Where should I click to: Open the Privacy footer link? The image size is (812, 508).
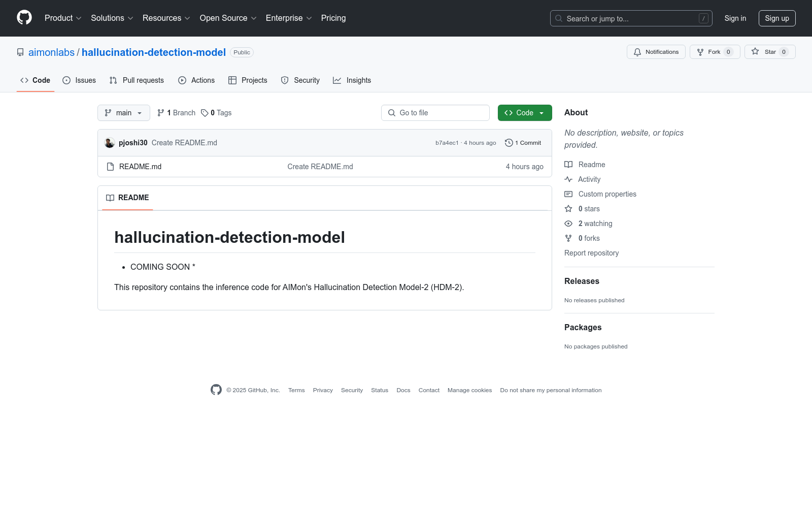[x=323, y=390]
